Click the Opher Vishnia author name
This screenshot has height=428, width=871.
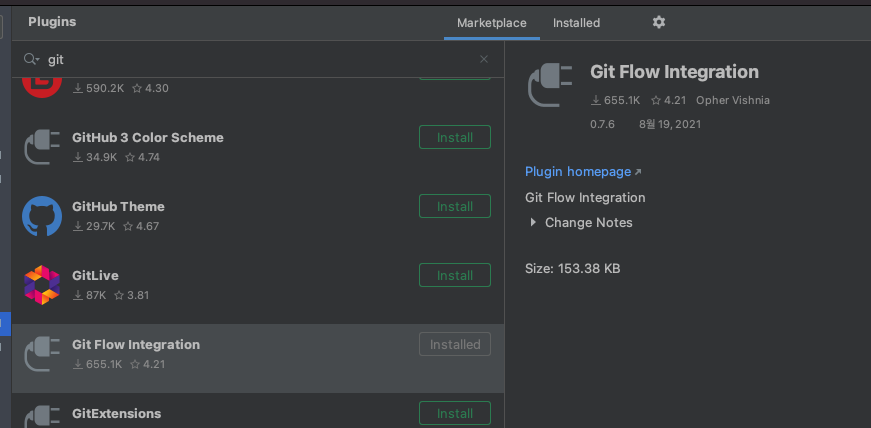point(733,100)
